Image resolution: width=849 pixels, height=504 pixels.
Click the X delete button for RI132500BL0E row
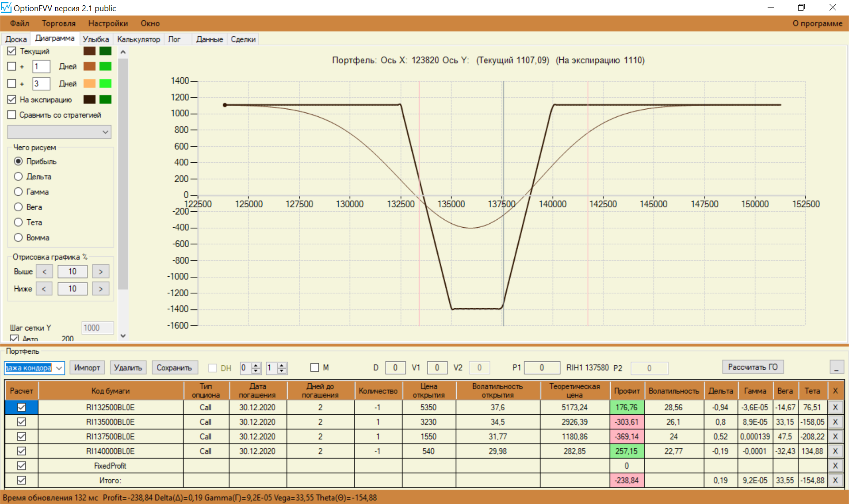pos(835,407)
